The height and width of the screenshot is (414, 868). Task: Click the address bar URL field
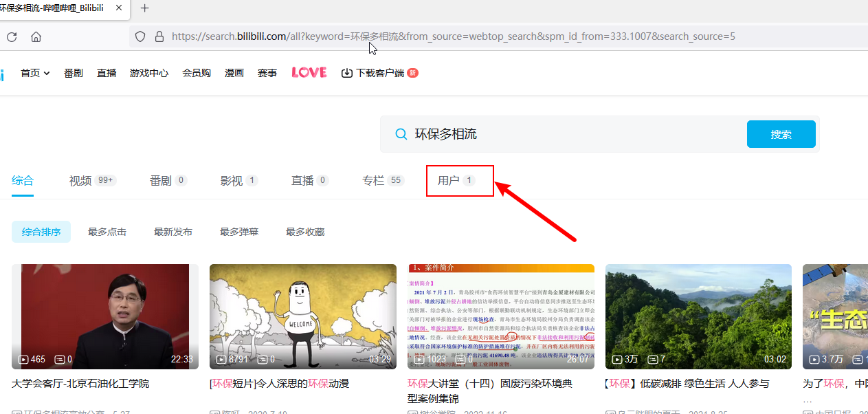(454, 36)
